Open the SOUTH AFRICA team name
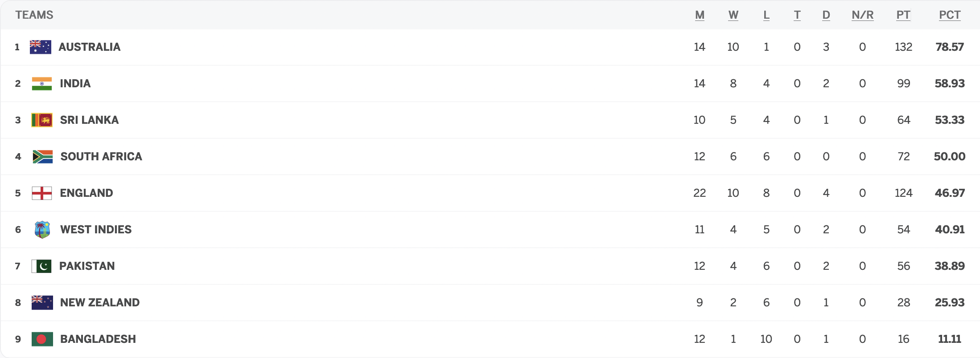 [x=101, y=157]
